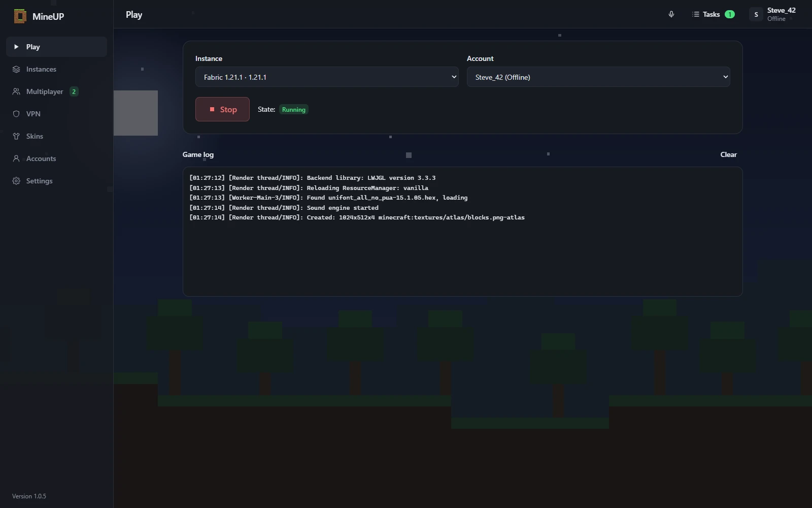Image resolution: width=812 pixels, height=508 pixels.
Task: Go to Instances in the sidebar
Action: coord(56,69)
